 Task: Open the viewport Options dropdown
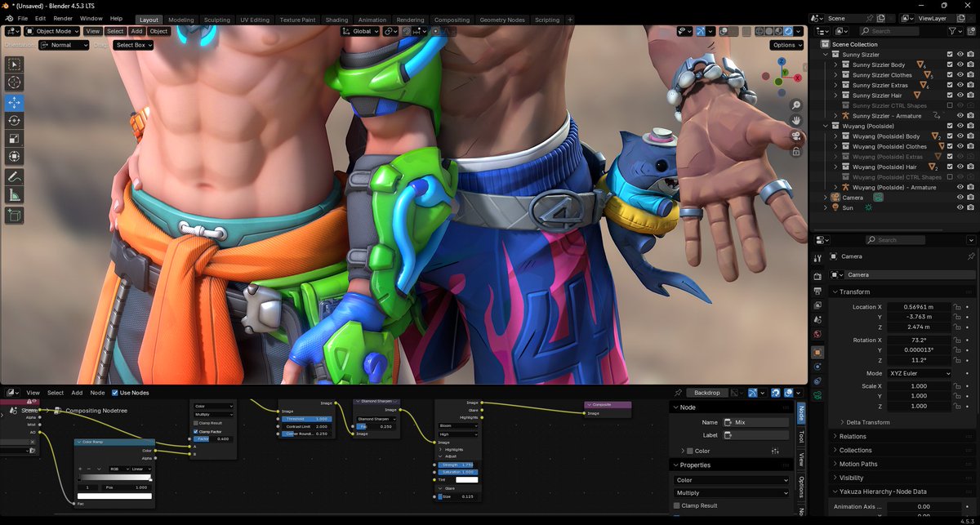[x=786, y=45]
